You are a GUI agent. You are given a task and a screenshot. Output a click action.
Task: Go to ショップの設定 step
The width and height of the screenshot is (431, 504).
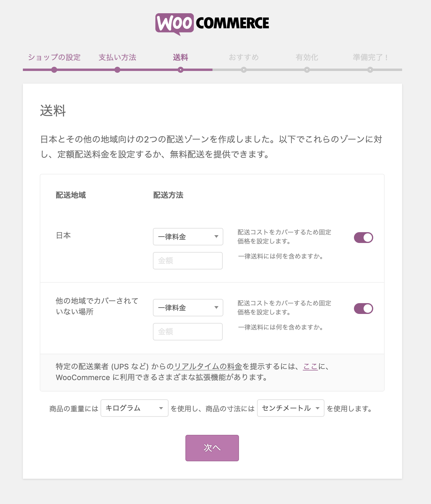(54, 57)
